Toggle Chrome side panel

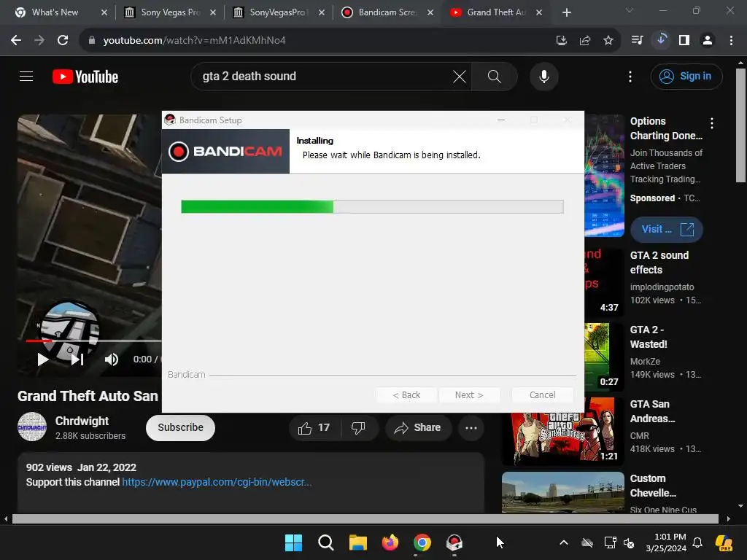point(684,41)
